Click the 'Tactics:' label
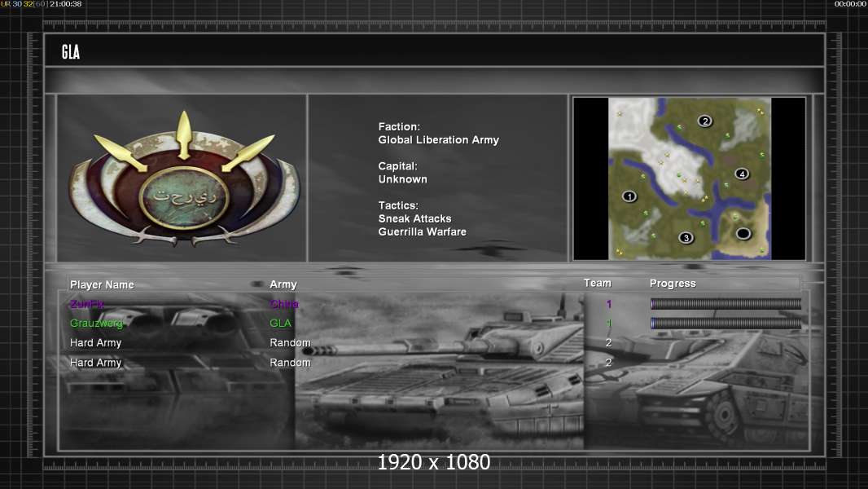The image size is (868, 489). pyautogui.click(x=398, y=205)
